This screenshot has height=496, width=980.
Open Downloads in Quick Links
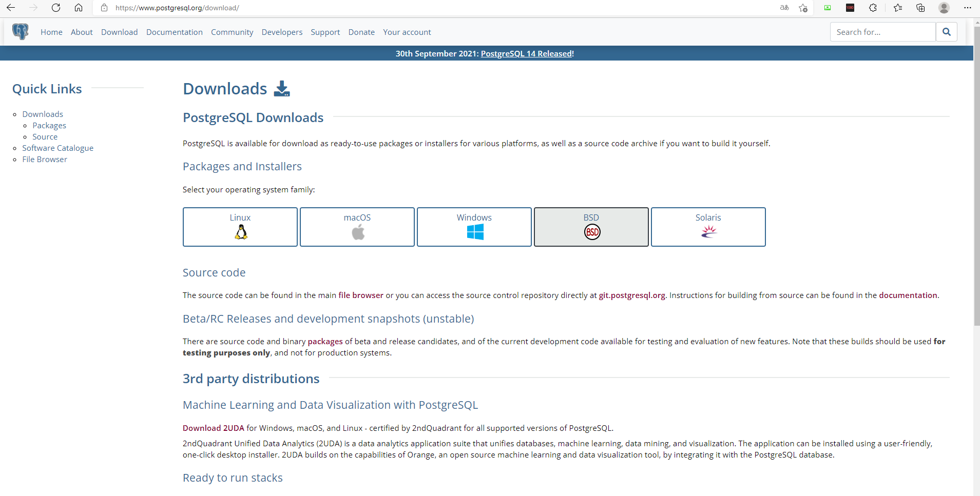43,114
